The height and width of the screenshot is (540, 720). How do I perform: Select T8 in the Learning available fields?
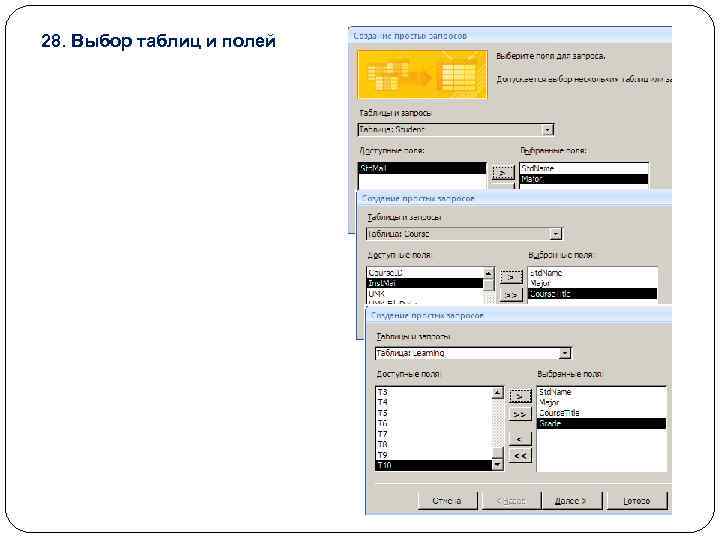433,444
